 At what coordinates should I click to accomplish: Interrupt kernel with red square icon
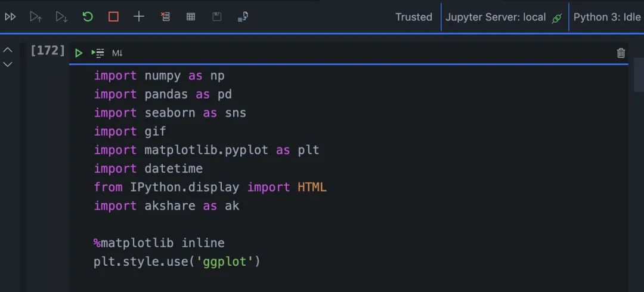113,17
